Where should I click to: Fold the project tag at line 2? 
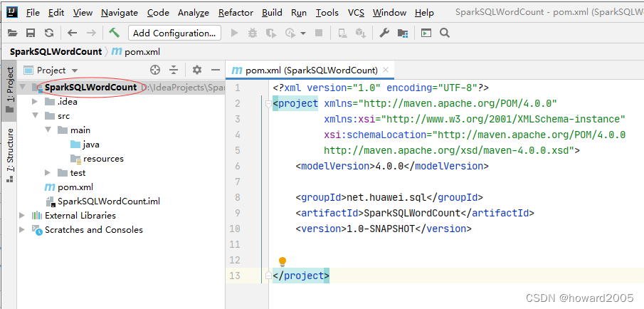(268, 103)
